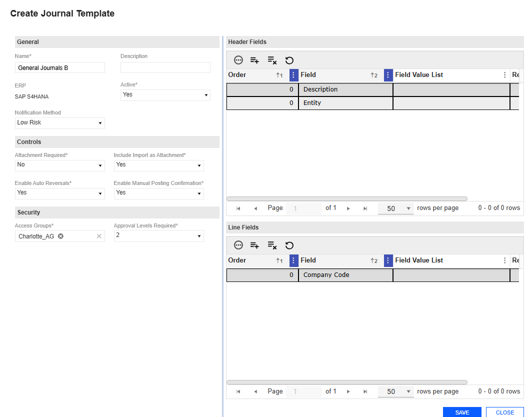
Task: Click add row icon in Header Fields toolbar
Action: pyautogui.click(x=254, y=60)
